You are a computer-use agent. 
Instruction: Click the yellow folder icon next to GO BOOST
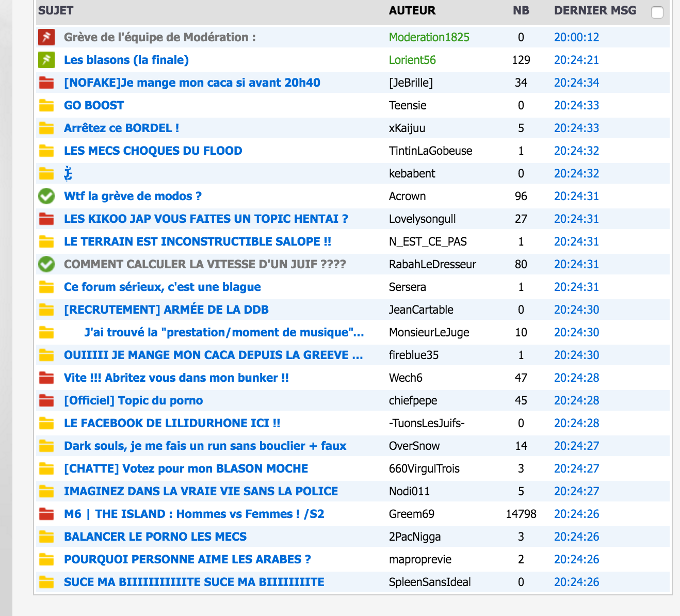pyautogui.click(x=46, y=105)
